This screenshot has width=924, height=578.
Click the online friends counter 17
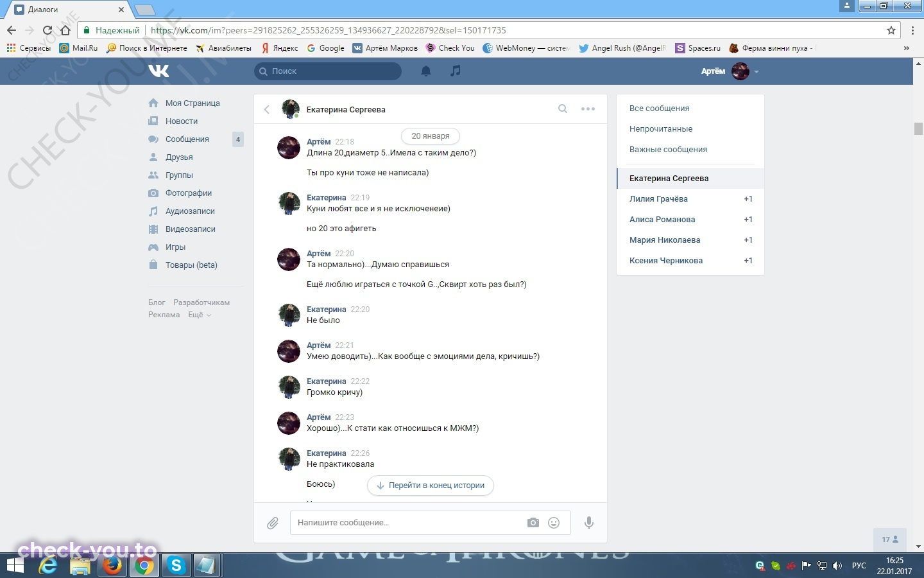[890, 539]
